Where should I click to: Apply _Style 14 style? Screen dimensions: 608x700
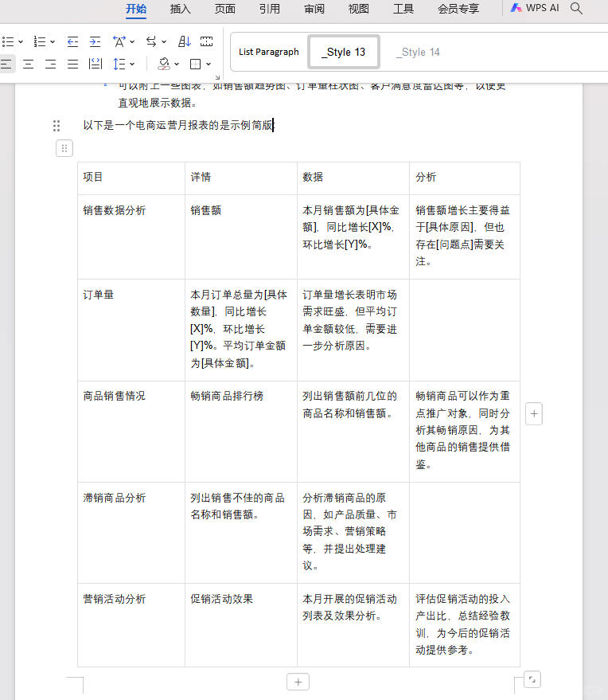pos(419,52)
